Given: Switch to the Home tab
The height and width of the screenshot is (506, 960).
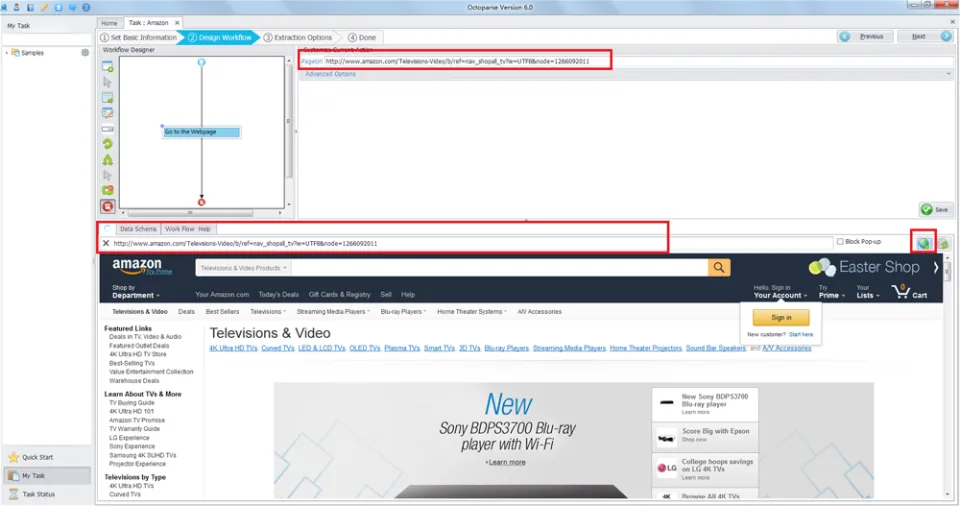Looking at the screenshot, I should point(109,23).
